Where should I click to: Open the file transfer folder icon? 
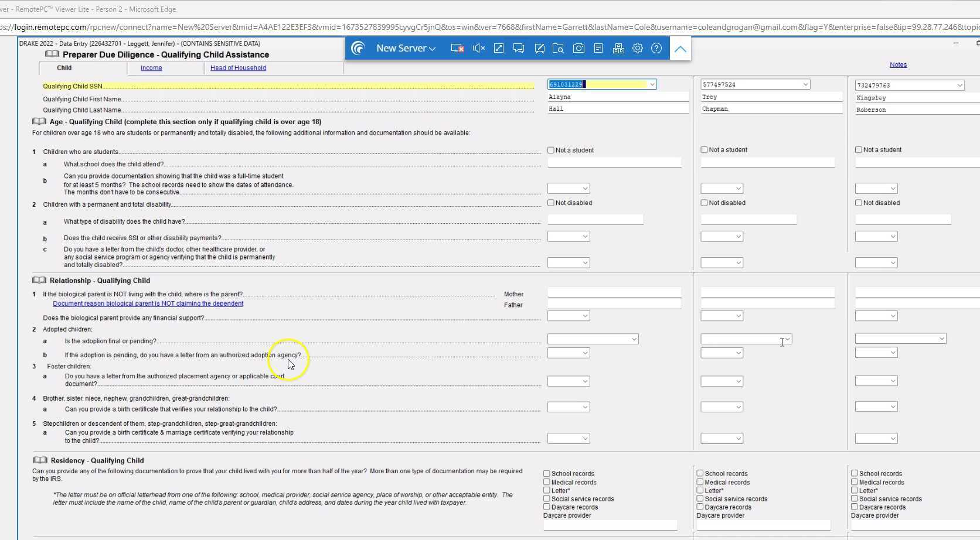click(558, 49)
